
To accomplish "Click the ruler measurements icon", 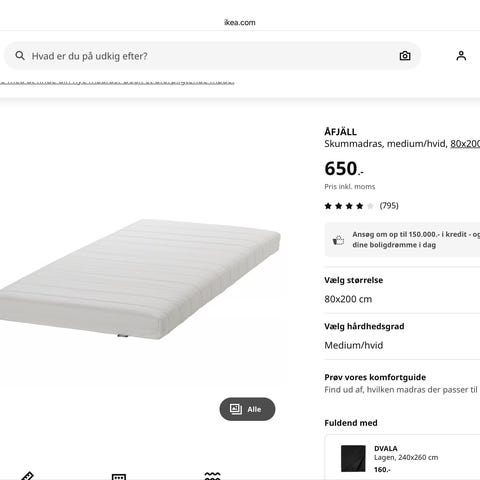I will (x=27, y=476).
